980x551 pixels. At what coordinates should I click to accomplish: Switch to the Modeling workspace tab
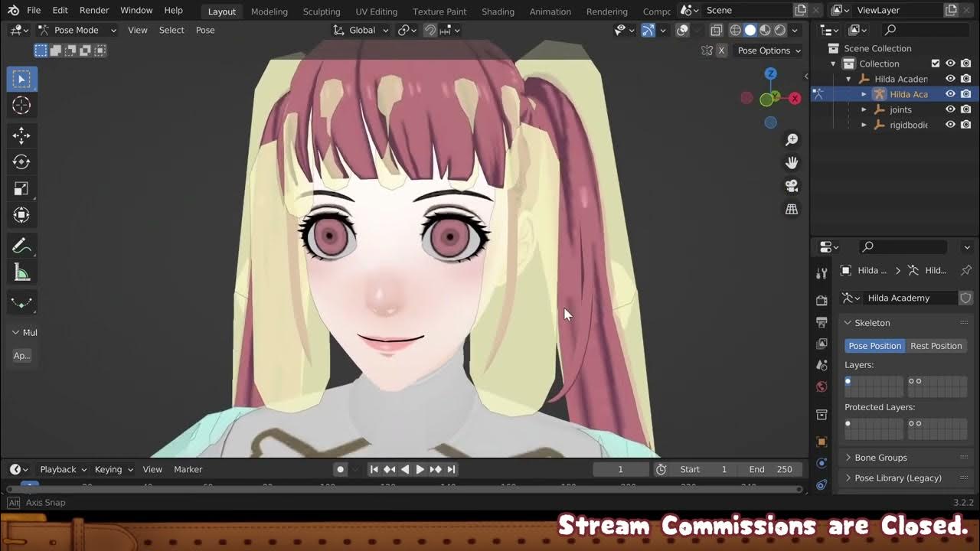(x=269, y=11)
